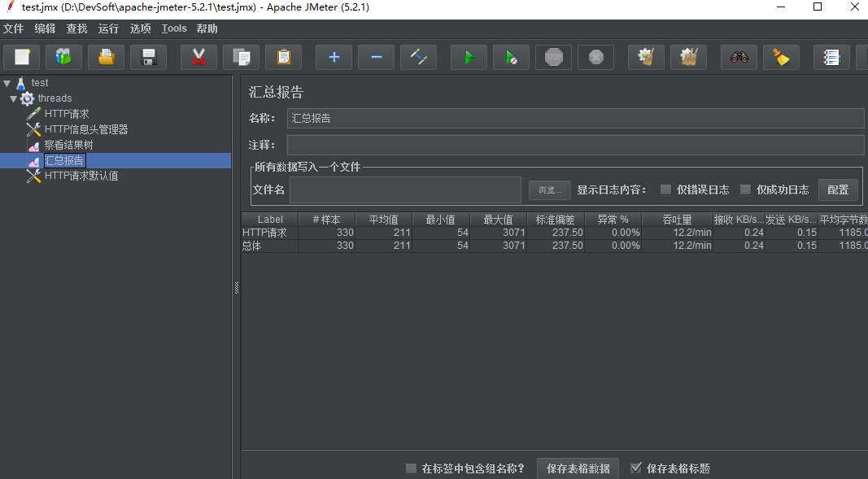Click the 吞吐量 column header
868x479 pixels.
[677, 220]
